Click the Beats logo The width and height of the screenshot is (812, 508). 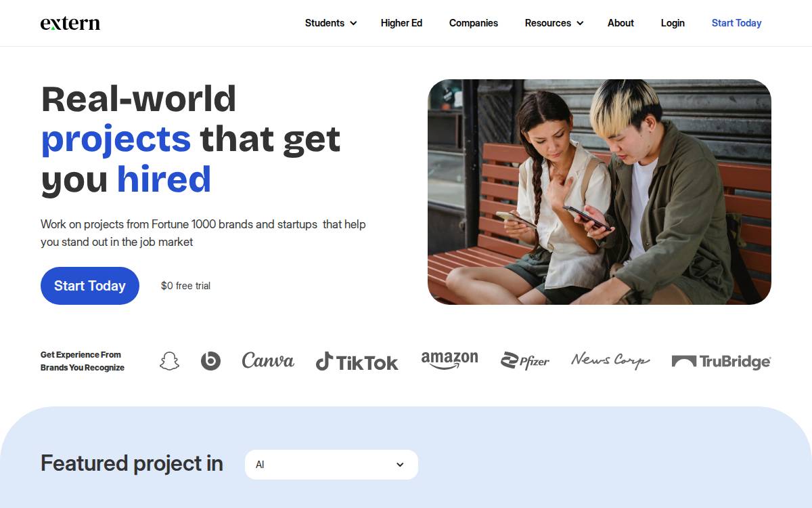pyautogui.click(x=210, y=361)
